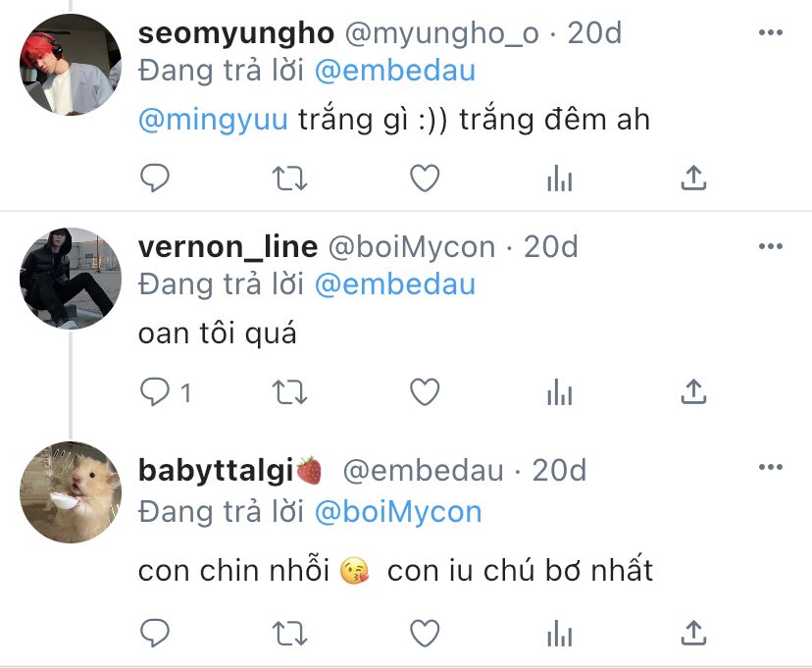Viewport: 812px width, 668px height.
Task: Open reply thread on vernon_line's tweet
Action: (166, 392)
